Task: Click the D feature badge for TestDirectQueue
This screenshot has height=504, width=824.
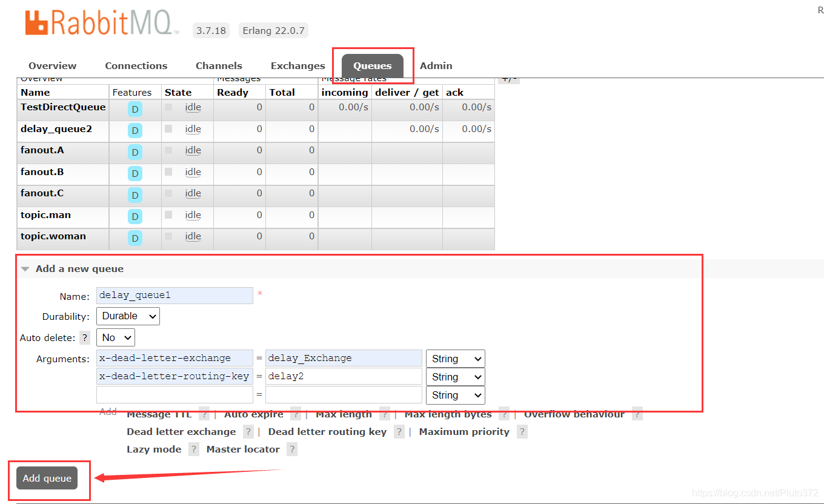Action: (135, 110)
